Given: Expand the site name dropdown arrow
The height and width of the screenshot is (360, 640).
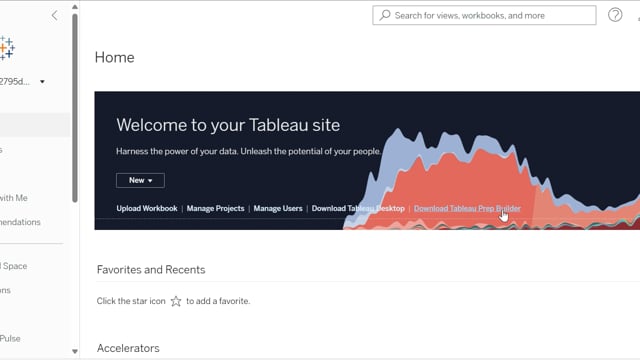Looking at the screenshot, I should (42, 82).
